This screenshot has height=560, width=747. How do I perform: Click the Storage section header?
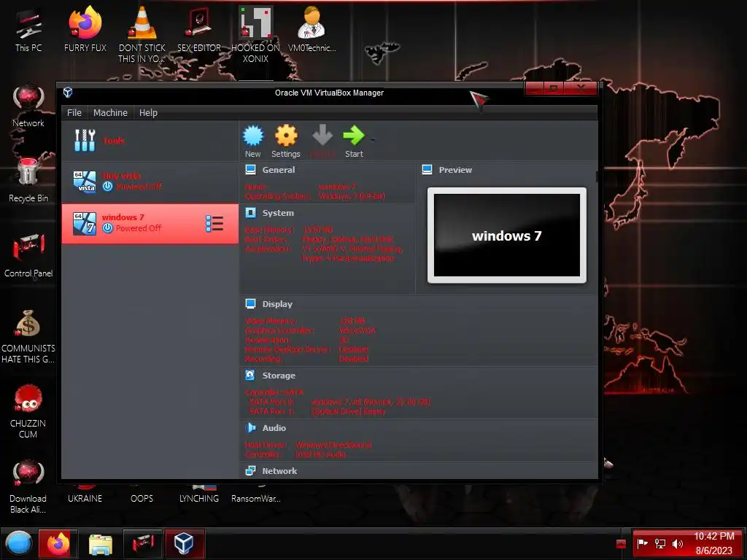point(279,376)
